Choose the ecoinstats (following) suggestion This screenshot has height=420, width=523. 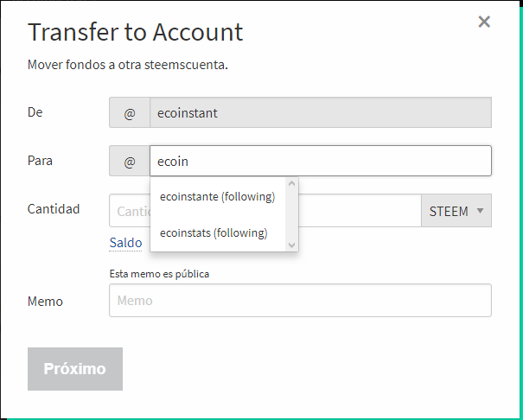coord(214,232)
